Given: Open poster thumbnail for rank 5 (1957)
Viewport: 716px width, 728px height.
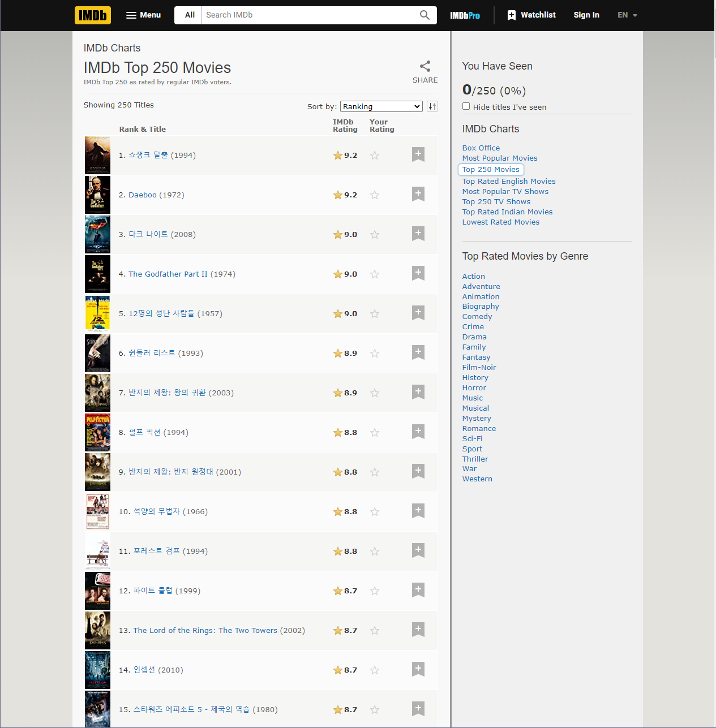Looking at the screenshot, I should click(x=97, y=313).
